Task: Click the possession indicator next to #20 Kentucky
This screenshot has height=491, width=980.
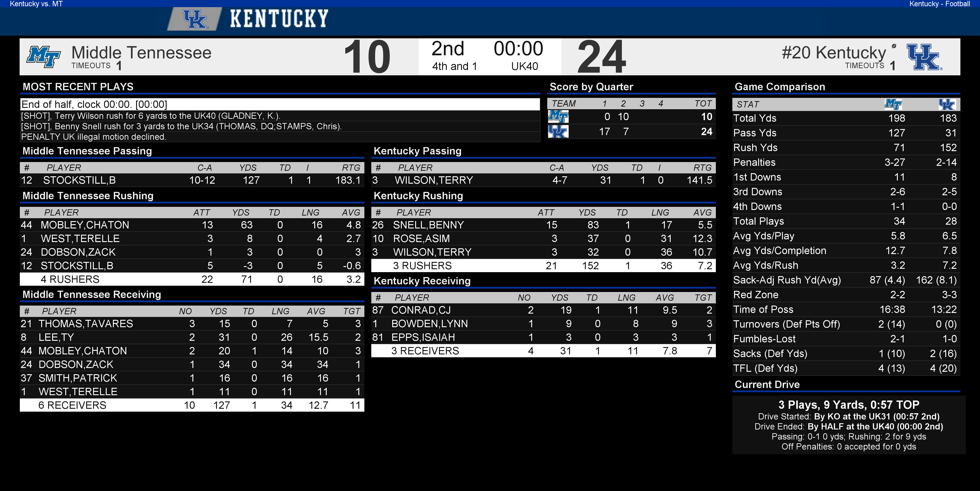Action: coord(894,46)
